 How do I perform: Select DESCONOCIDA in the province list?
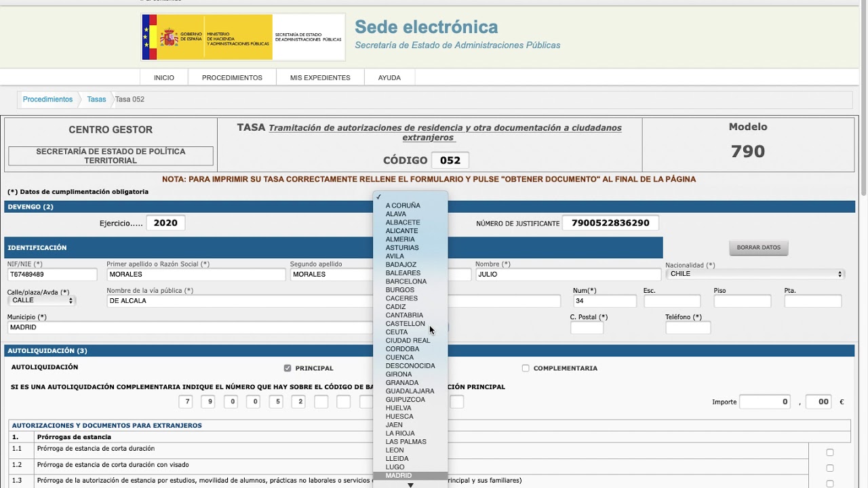410,366
